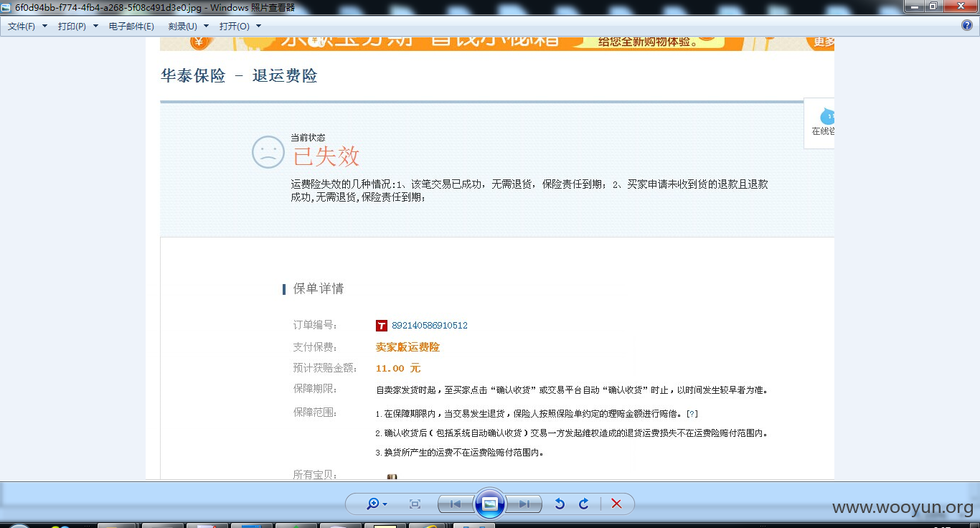Click the 所有宝贝 label

click(315, 475)
